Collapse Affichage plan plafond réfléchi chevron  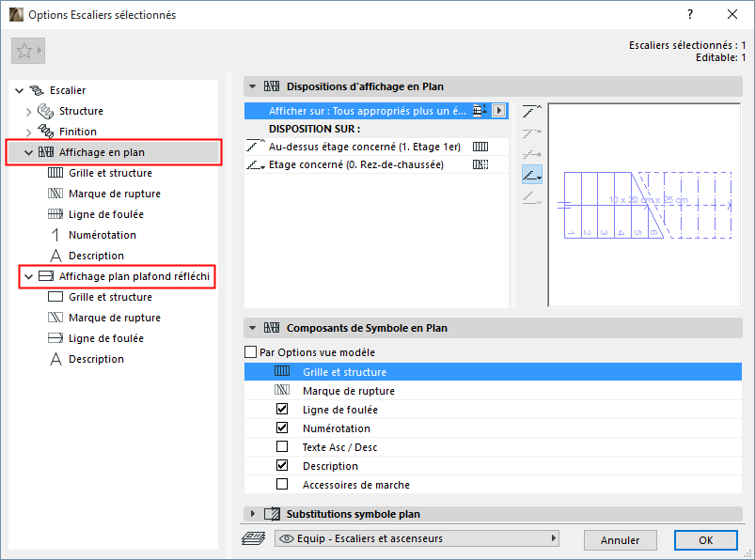[x=28, y=276]
